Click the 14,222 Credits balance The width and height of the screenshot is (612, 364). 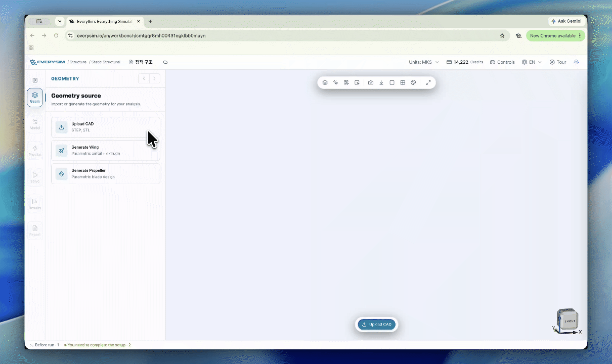465,62
